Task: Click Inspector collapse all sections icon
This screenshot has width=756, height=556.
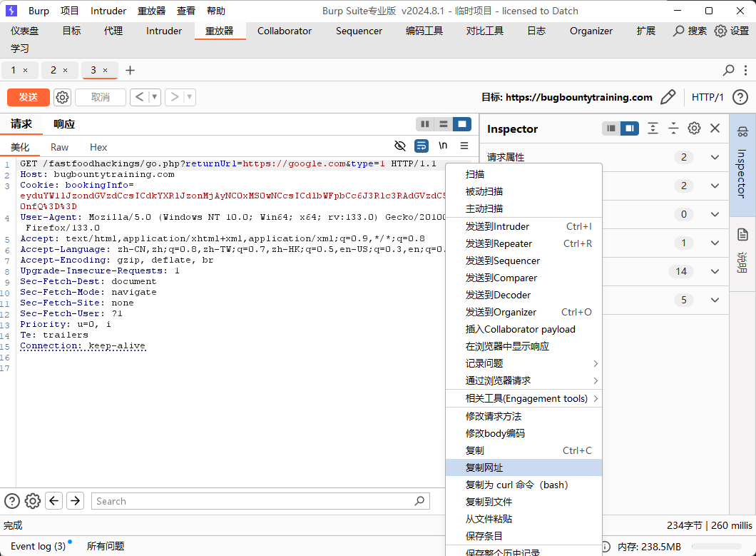Action: [673, 128]
